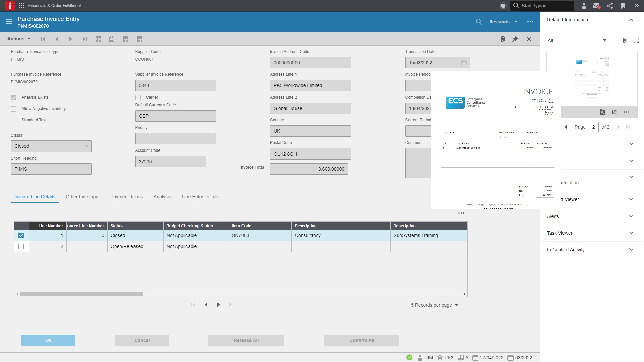644x362 pixels.
Task: Open the notes clipboard icon in toolbar
Action: (x=112, y=39)
